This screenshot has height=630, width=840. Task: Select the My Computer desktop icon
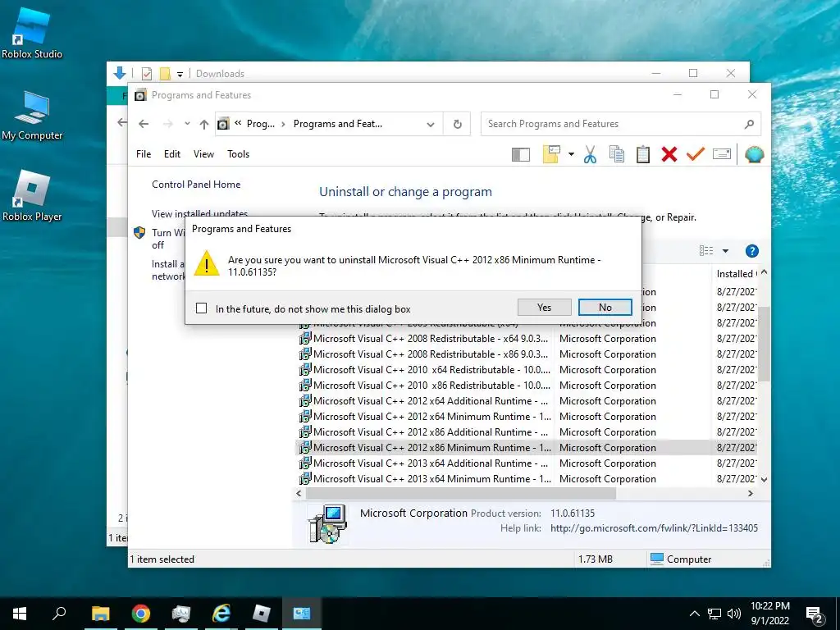coord(32,116)
